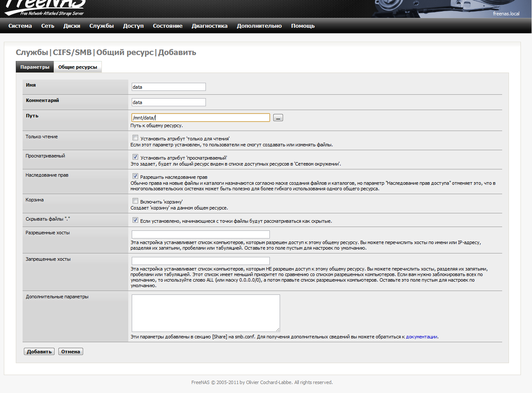The height and width of the screenshot is (393, 532).
Task: Open the Система menu
Action: coord(20,26)
